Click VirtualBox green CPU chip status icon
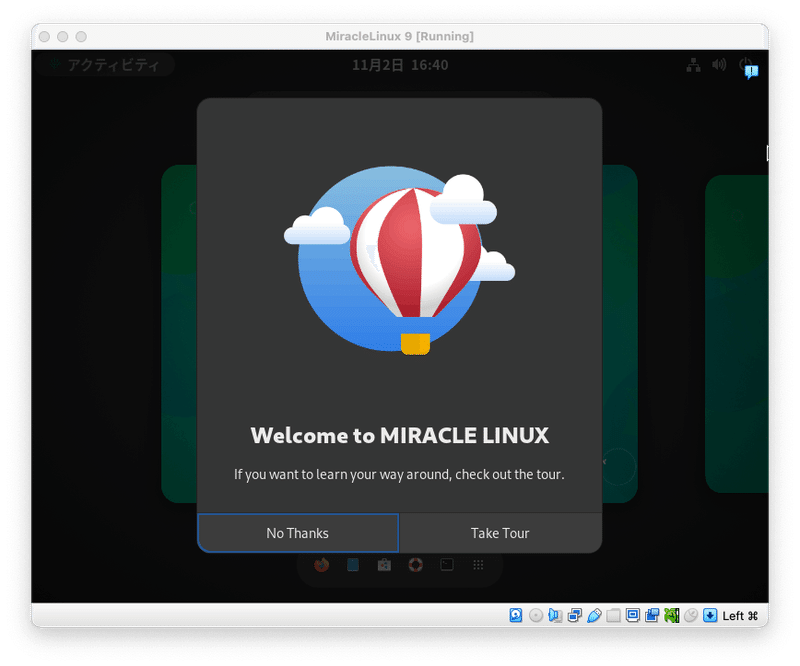This screenshot has height=666, width=800. click(671, 615)
